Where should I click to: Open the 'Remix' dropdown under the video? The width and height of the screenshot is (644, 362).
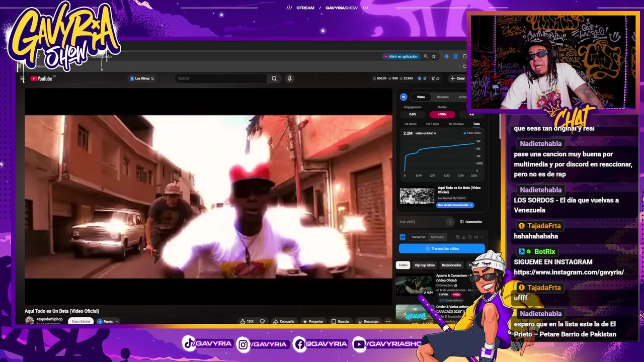pyautogui.click(x=108, y=321)
